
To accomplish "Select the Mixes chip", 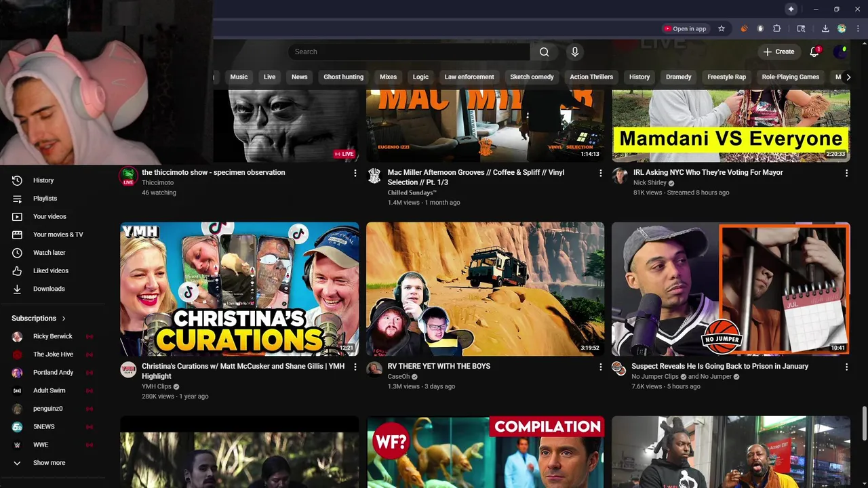I will 388,77.
